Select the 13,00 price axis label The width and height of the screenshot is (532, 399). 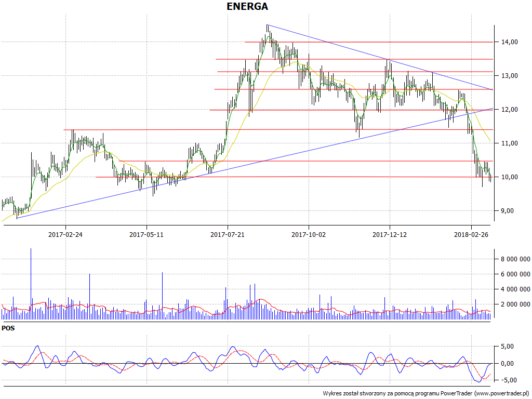tap(510, 76)
